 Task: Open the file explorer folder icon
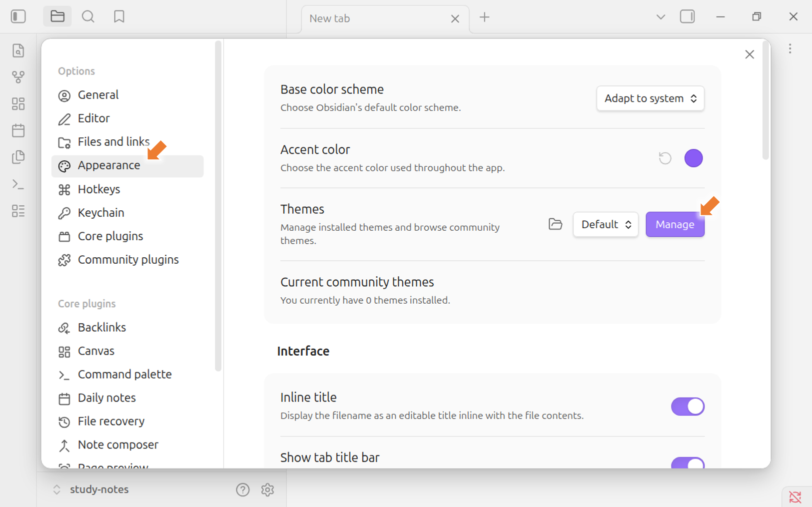[x=57, y=16]
